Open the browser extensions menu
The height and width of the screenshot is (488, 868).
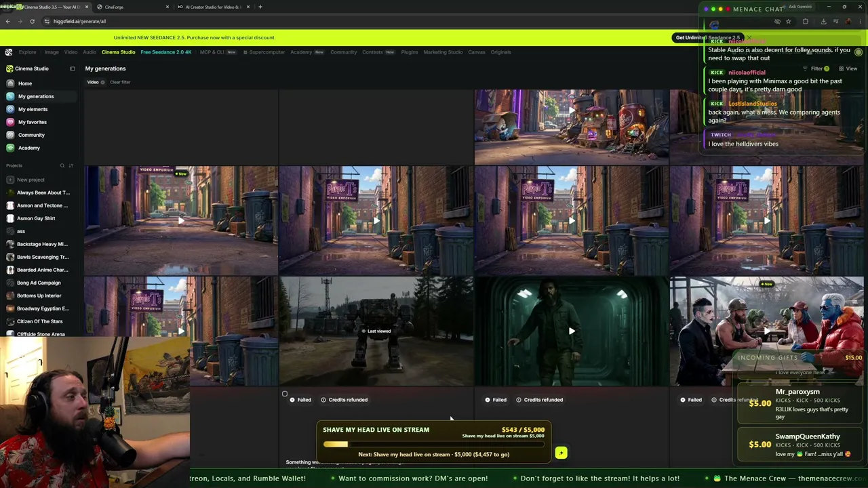click(805, 22)
